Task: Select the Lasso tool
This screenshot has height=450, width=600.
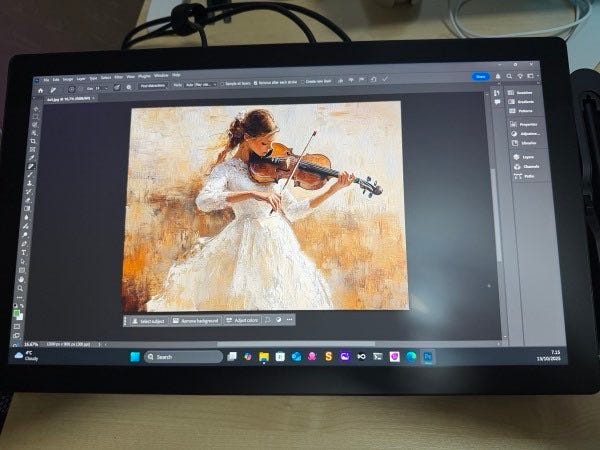Action: (34, 125)
